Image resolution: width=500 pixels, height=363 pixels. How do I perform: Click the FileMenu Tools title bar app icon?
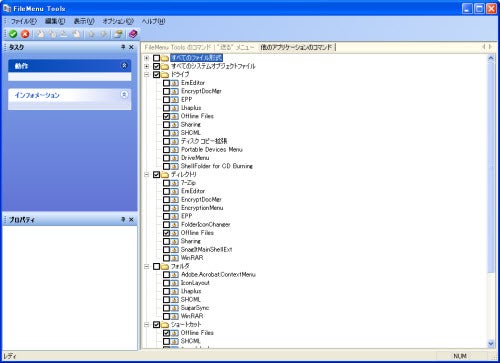click(x=7, y=8)
